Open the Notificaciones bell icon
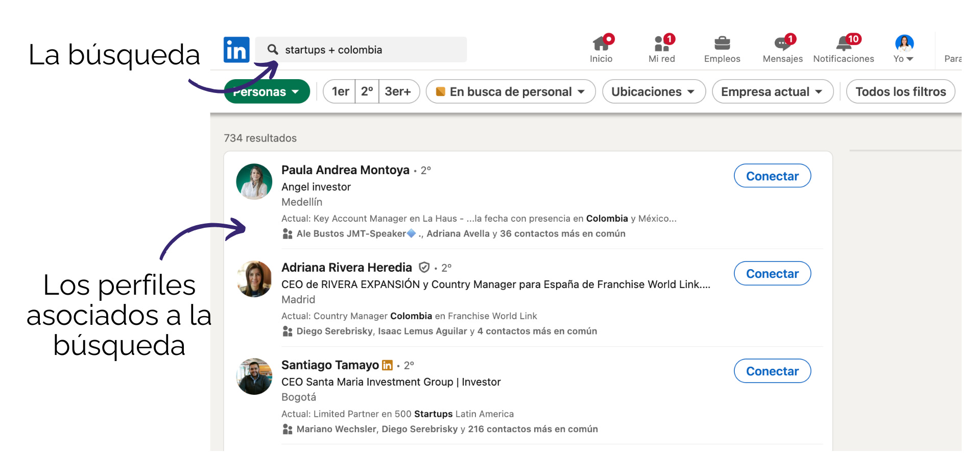The width and height of the screenshot is (980, 476). [844, 43]
